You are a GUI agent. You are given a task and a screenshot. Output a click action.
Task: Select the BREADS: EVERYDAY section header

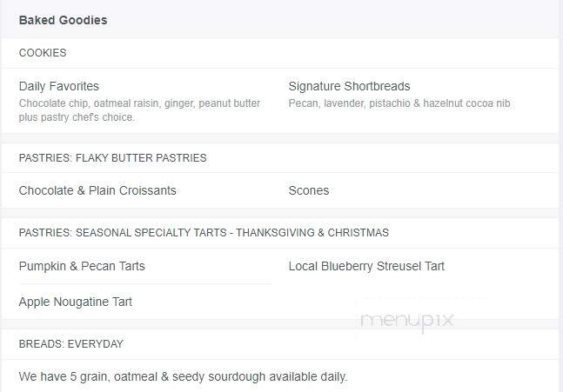pyautogui.click(x=70, y=344)
